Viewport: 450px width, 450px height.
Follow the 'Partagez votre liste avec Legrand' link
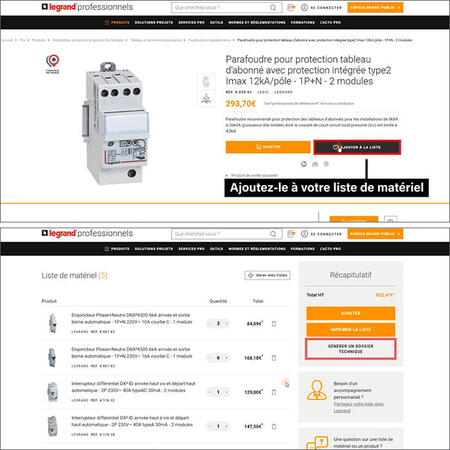358,407
